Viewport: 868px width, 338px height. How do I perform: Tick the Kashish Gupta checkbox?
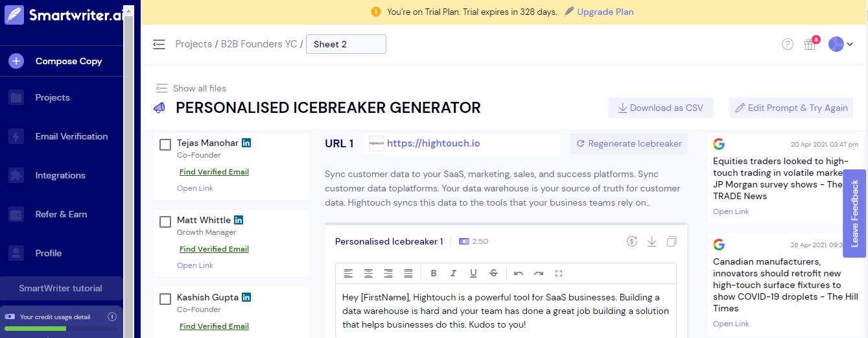click(165, 299)
